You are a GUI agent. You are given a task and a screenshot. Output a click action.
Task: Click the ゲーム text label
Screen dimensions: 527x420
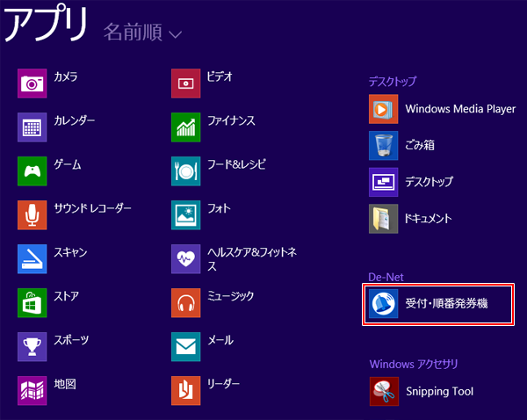pos(68,164)
